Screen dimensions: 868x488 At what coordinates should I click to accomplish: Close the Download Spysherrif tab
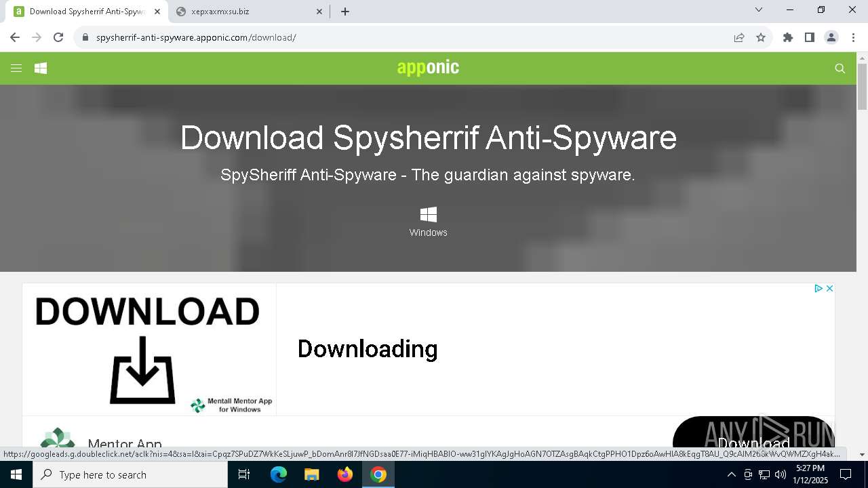157,12
